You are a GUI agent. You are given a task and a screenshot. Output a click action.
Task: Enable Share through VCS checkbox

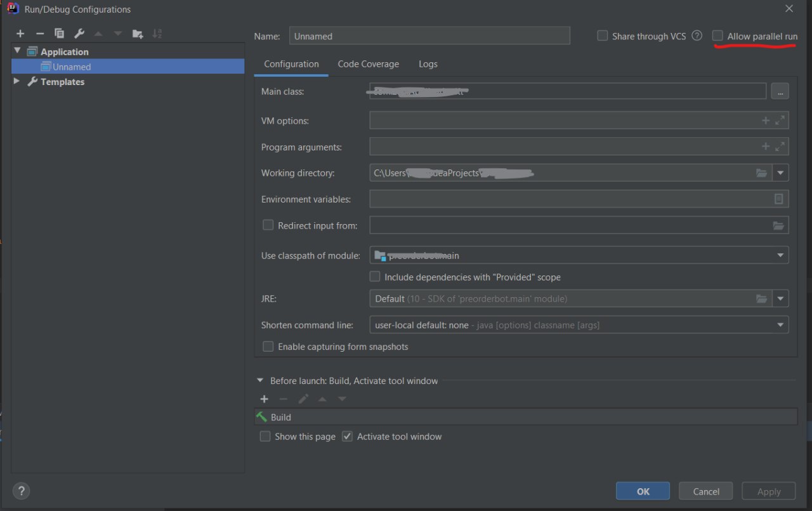click(603, 36)
